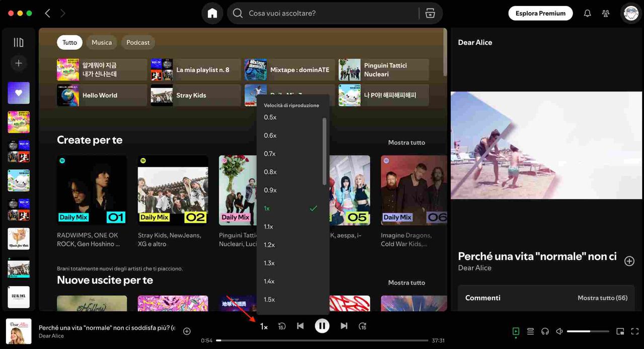Select the Musica filter tab
644x349 pixels.
coord(102,42)
